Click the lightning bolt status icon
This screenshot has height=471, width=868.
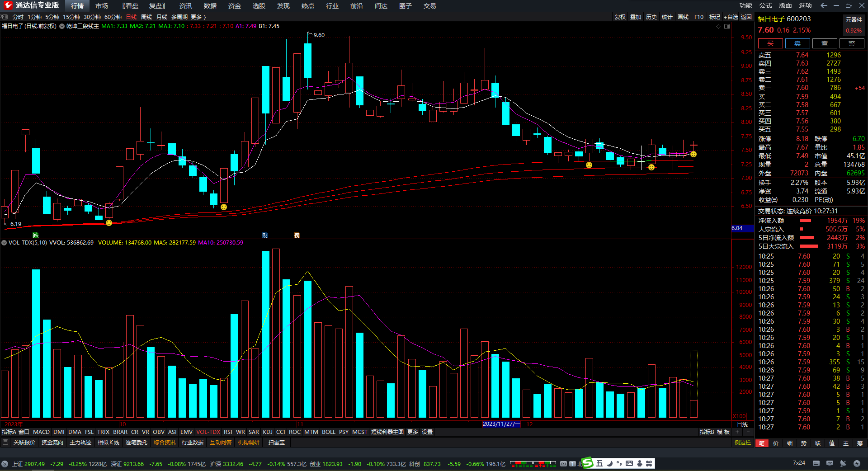(857, 463)
